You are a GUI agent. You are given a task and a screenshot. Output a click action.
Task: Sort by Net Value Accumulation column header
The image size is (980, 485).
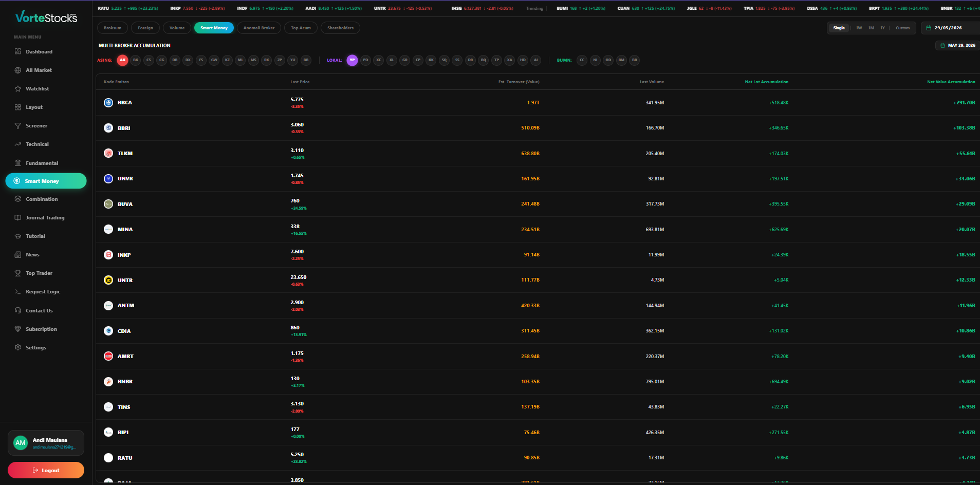(x=951, y=82)
